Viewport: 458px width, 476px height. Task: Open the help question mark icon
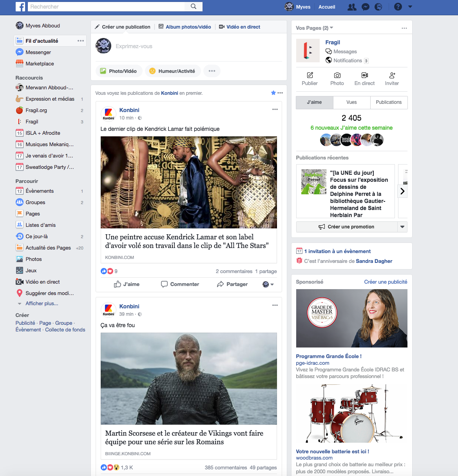pyautogui.click(x=398, y=7)
